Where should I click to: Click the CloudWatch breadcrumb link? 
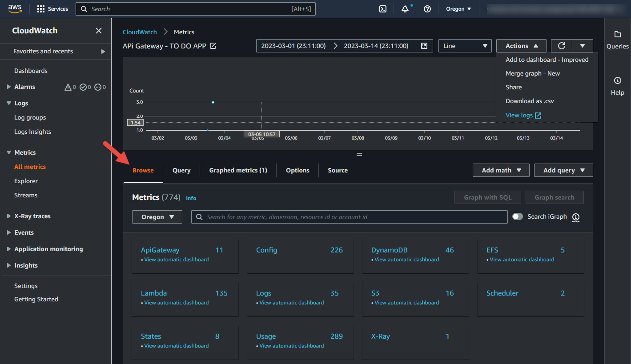[x=140, y=32]
